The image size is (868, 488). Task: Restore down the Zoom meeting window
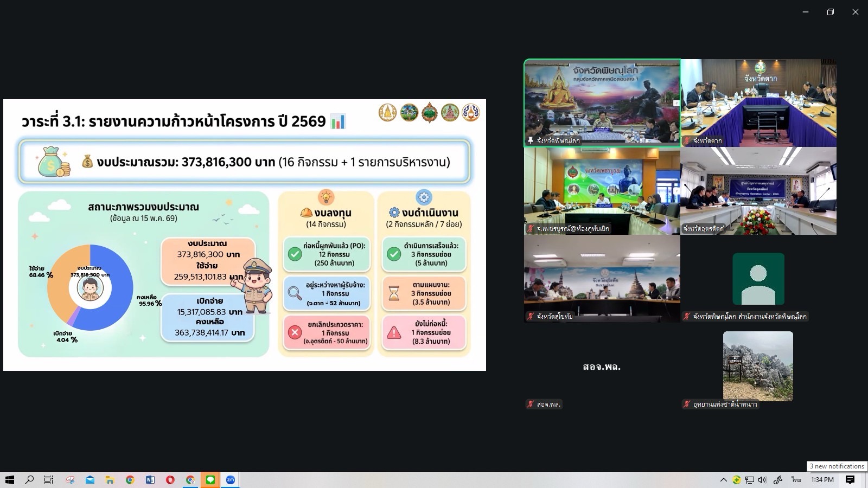tap(830, 12)
